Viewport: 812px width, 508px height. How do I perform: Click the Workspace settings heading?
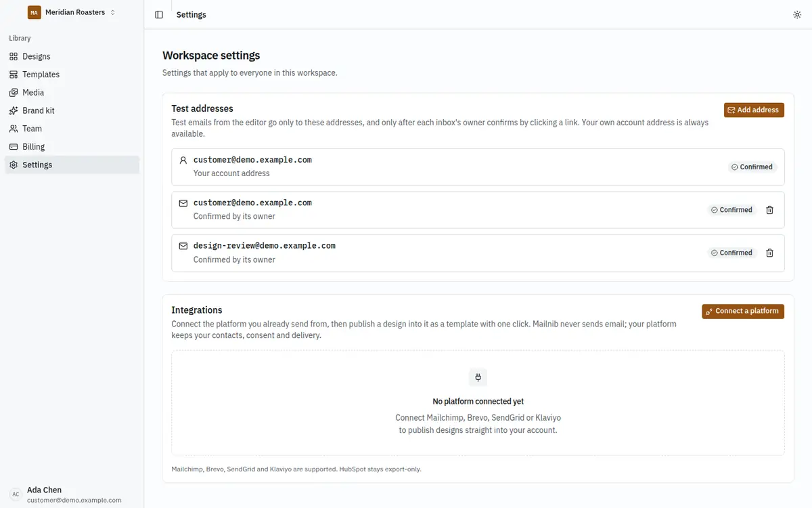click(211, 56)
